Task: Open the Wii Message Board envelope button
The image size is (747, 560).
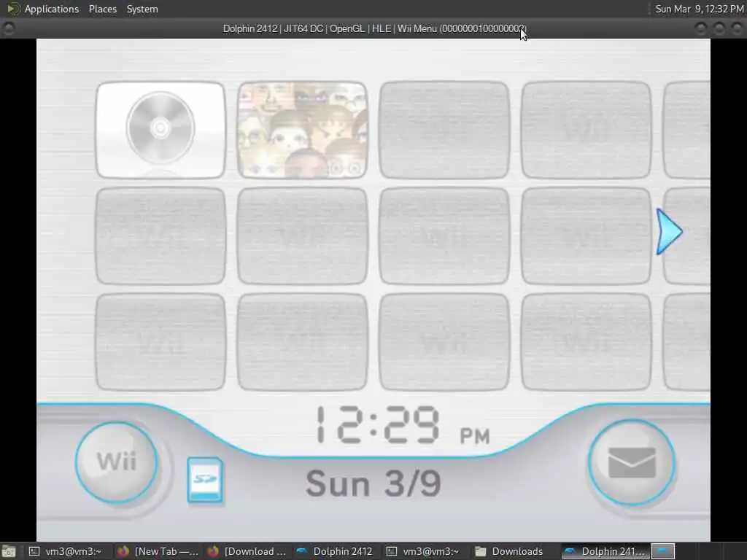Action: pos(632,462)
